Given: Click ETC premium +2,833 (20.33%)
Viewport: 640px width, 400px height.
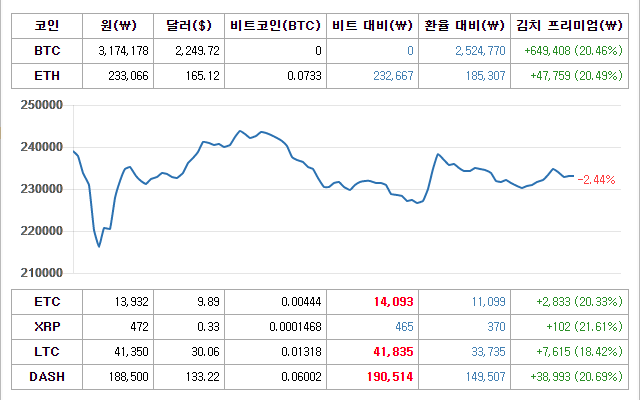Looking at the screenshot, I should coord(579,302).
